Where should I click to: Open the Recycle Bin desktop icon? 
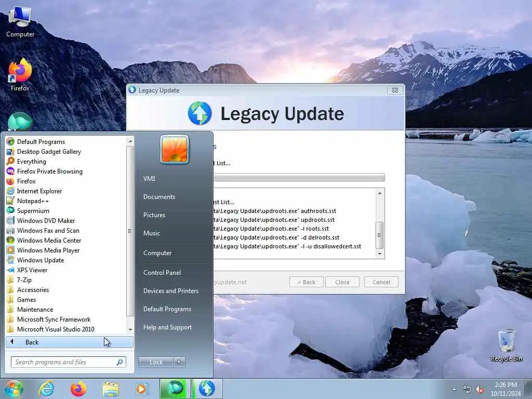click(x=506, y=345)
